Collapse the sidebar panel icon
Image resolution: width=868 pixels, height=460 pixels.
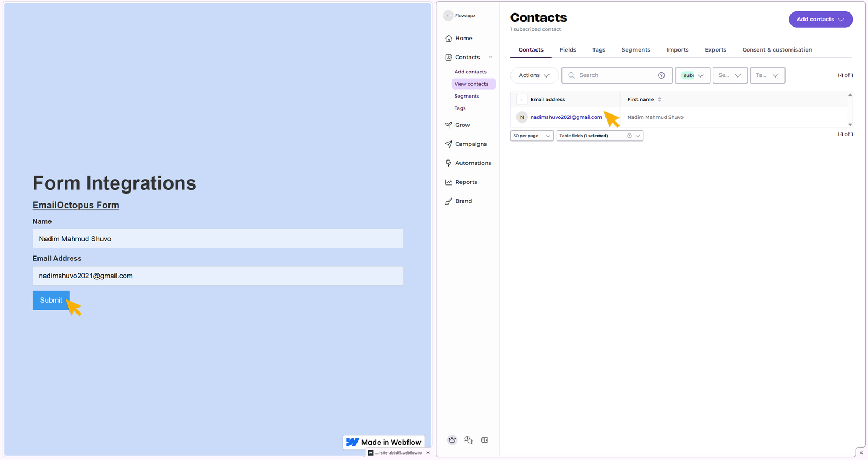pyautogui.click(x=484, y=440)
